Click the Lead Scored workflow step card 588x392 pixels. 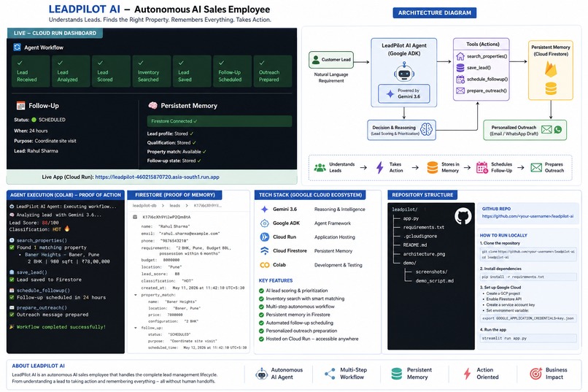(x=112, y=72)
